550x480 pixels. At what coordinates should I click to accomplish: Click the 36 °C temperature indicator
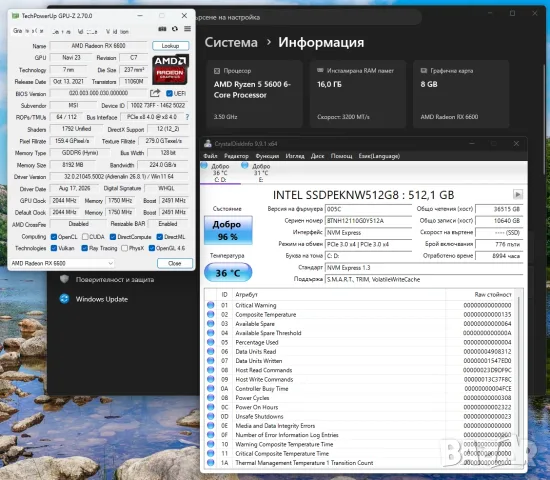[228, 273]
